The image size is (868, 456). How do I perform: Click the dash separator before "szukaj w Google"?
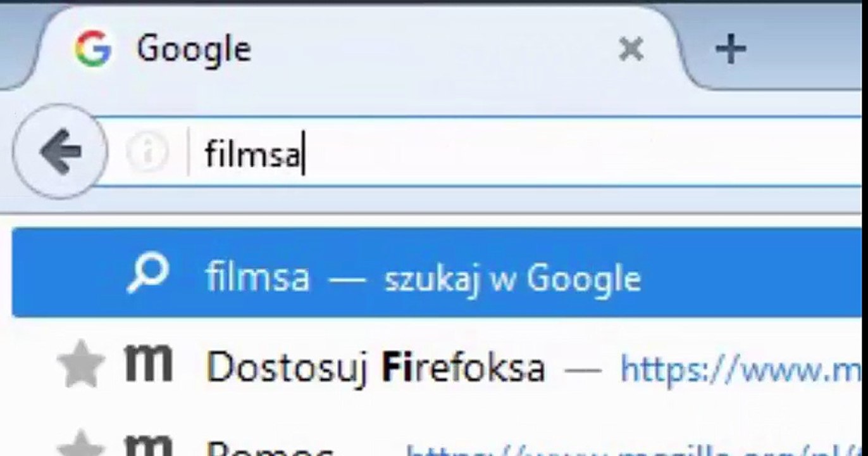347,279
